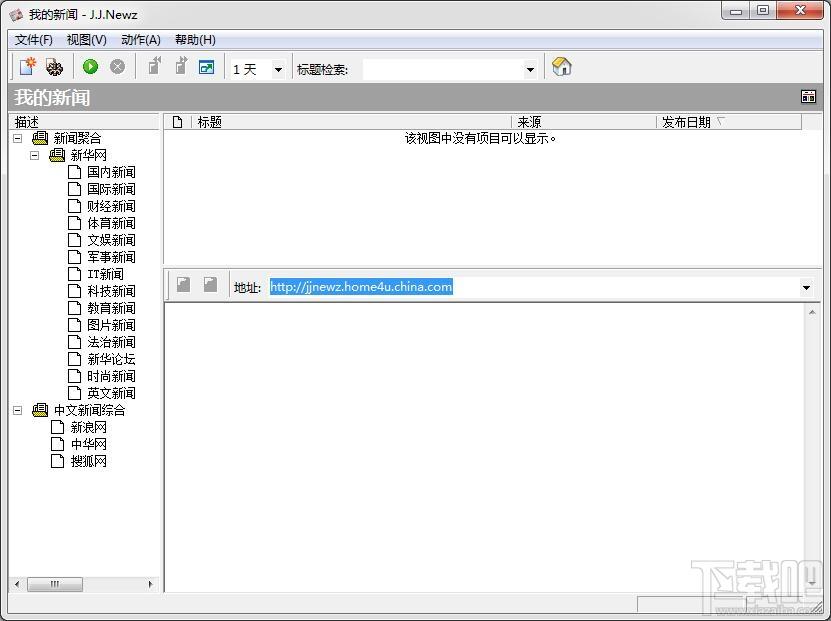The image size is (831, 621).
Task: Click the second grey mark toolbar icon
Action: 181,66
